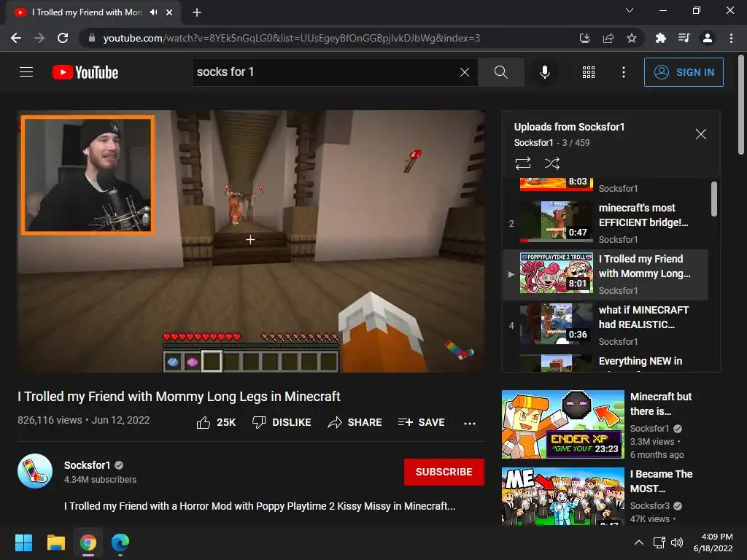Share this page from address bar

[608, 38]
